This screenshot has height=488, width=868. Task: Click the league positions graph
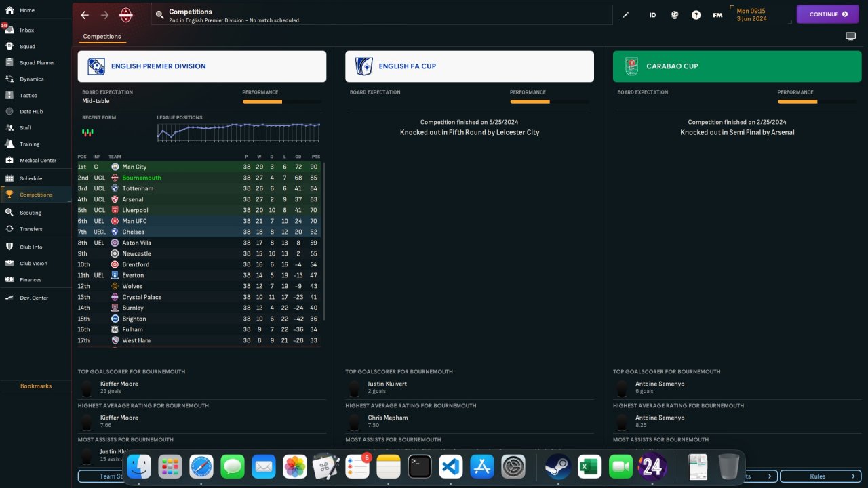tap(239, 131)
